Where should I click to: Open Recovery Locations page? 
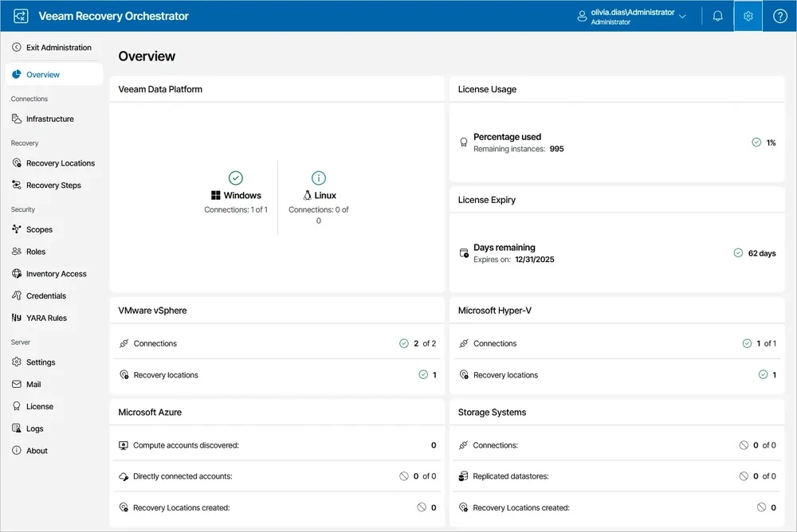click(x=53, y=162)
